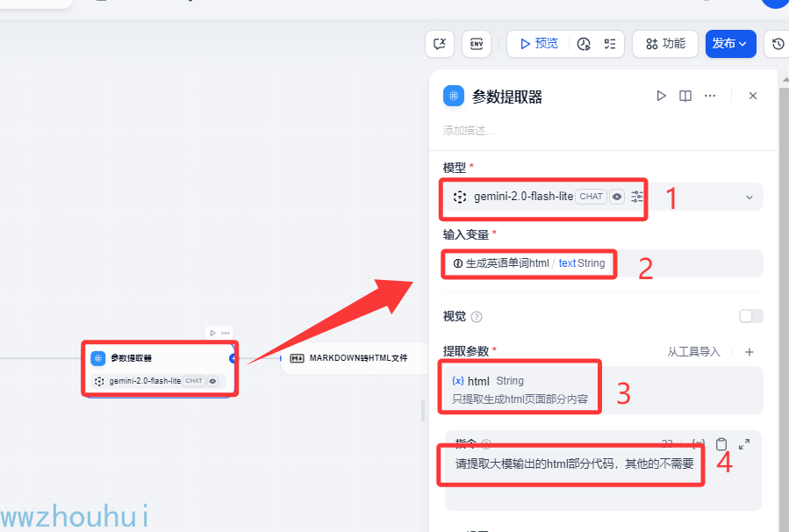Select the MARKDOWN转HTML文件 node
This screenshot has height=532, width=789.
(x=355, y=358)
